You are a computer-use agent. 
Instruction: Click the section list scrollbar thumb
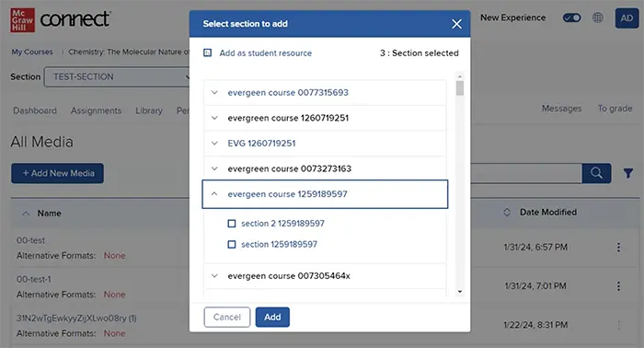tap(460, 88)
